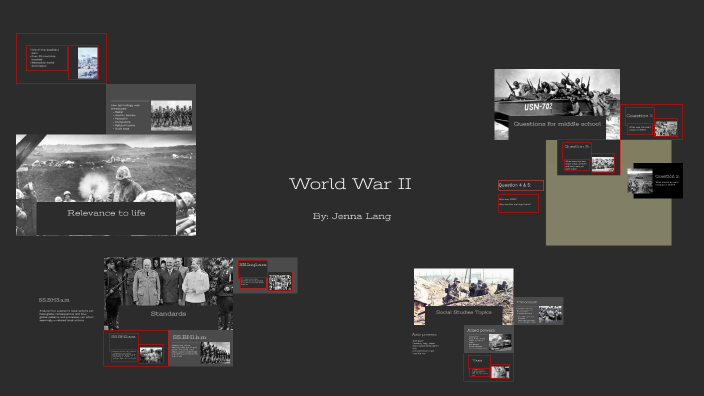Click the SS.BH1.b.m slide heading
The width and height of the screenshot is (704, 396).
coord(189,337)
